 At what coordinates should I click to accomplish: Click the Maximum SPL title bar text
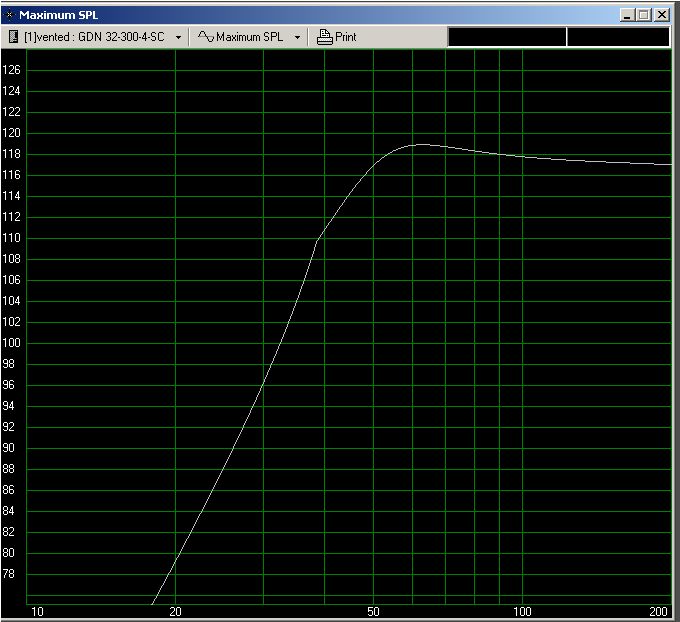[x=59, y=15]
